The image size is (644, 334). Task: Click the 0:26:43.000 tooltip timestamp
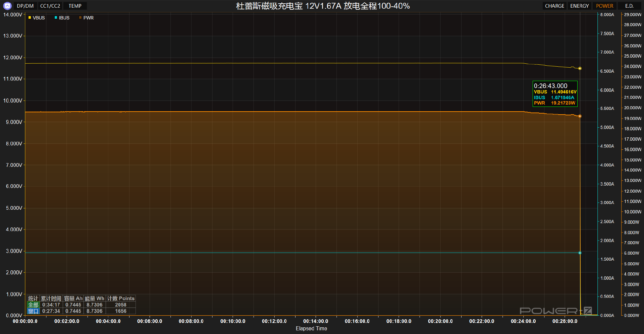[550, 86]
